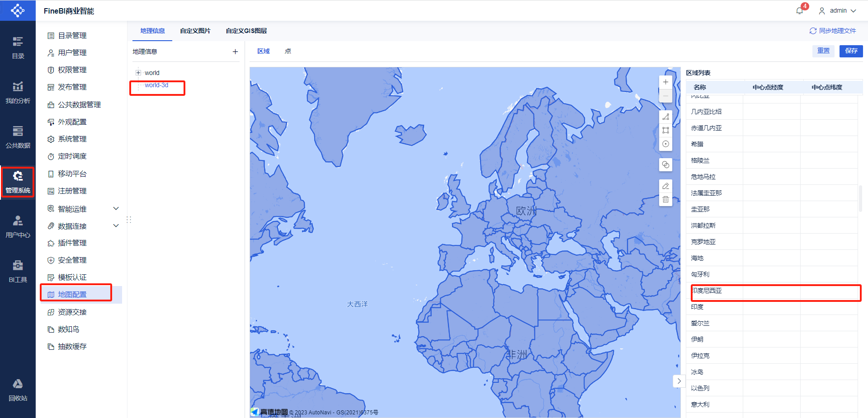Click the 中心点经度 column header

[x=768, y=87]
